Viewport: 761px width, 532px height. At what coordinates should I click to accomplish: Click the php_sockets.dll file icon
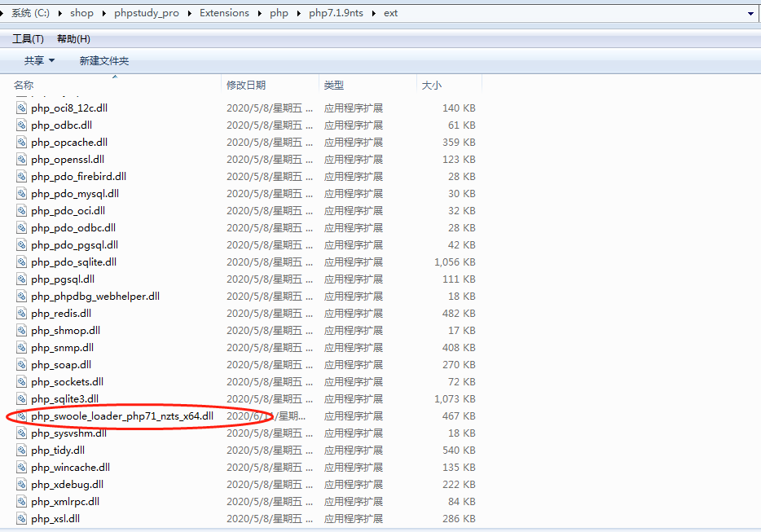click(x=23, y=382)
